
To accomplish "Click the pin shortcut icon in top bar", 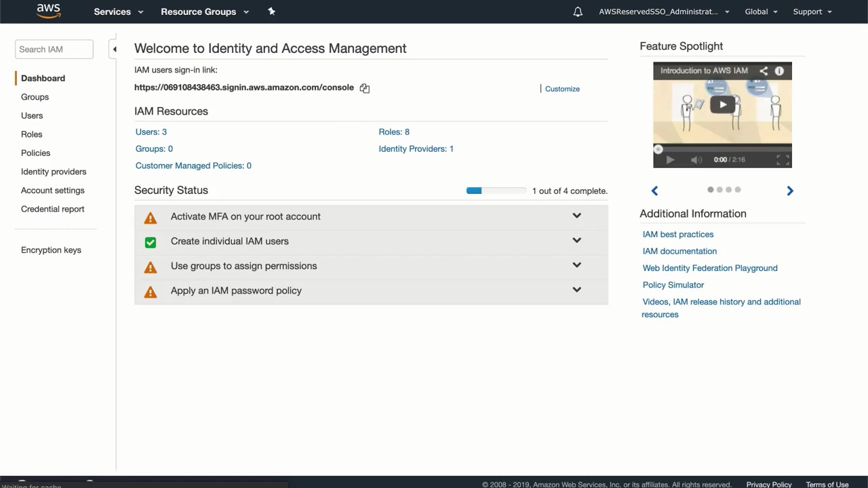I will (x=271, y=12).
